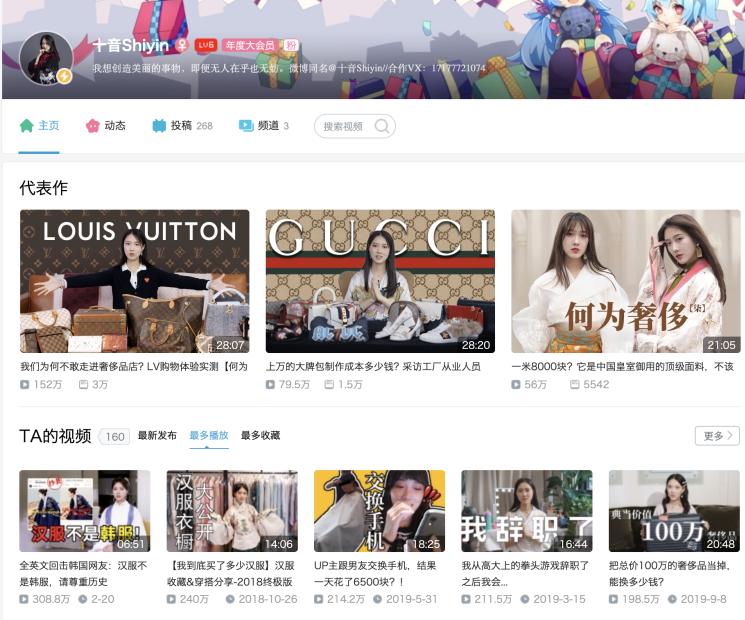
Task: Click the 更多 button to see more videos
Action: (x=717, y=436)
